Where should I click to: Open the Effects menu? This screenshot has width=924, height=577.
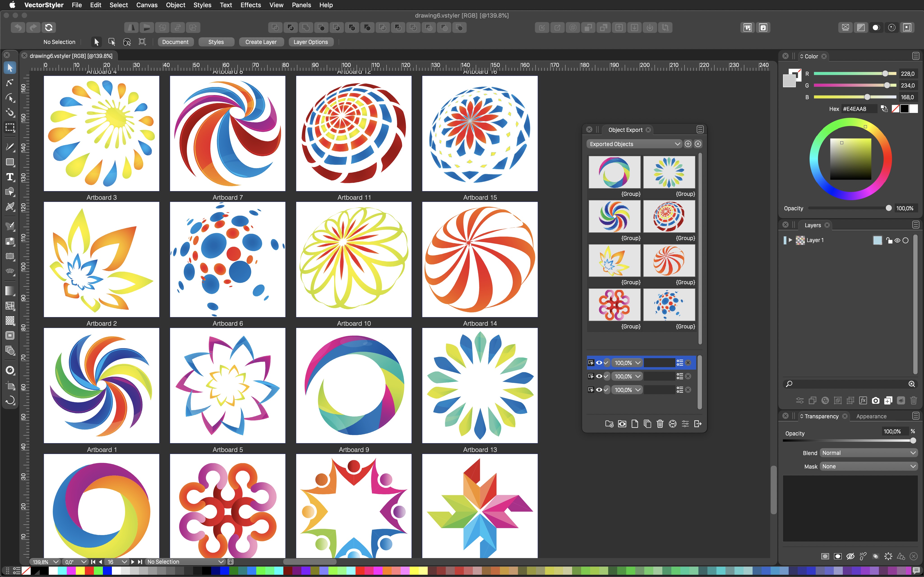tap(250, 5)
